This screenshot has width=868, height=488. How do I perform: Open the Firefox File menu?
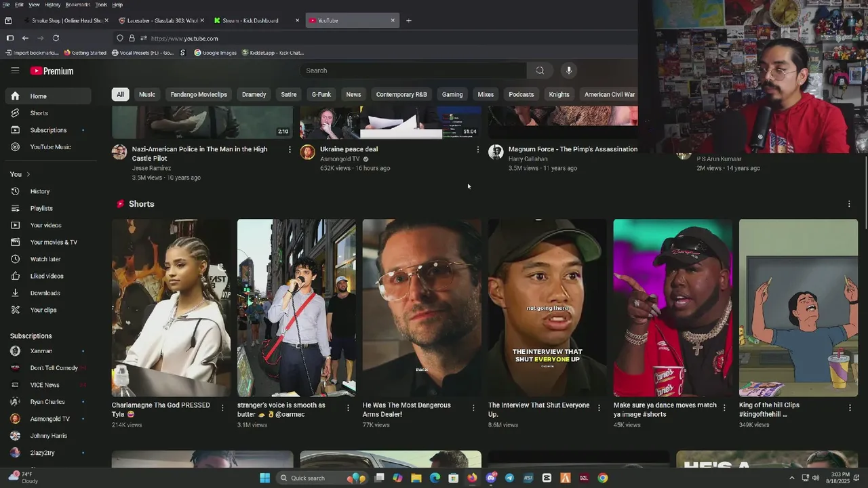(x=6, y=5)
